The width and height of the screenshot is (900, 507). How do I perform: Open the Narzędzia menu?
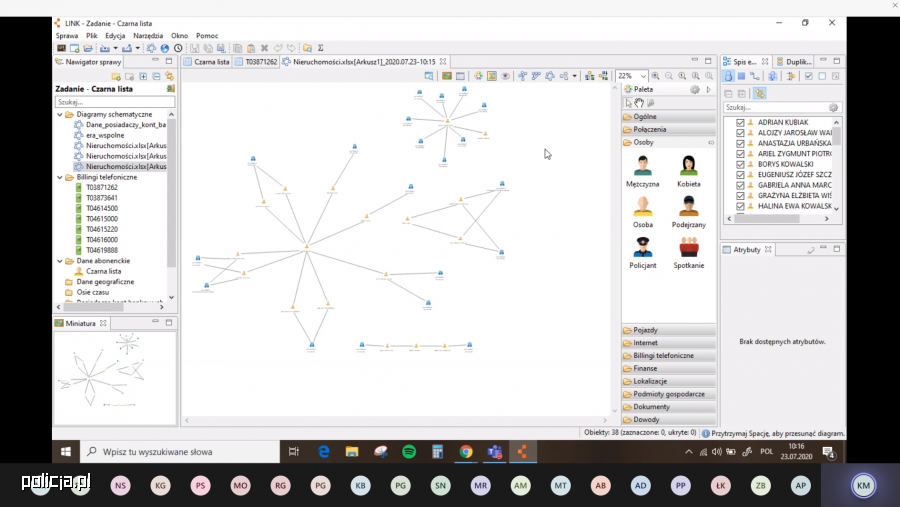[148, 36]
